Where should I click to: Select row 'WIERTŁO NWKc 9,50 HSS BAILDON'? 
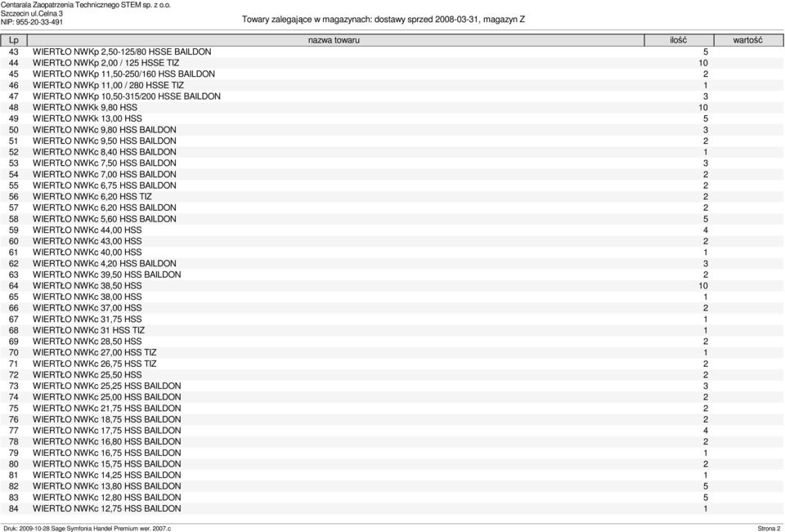click(392, 141)
